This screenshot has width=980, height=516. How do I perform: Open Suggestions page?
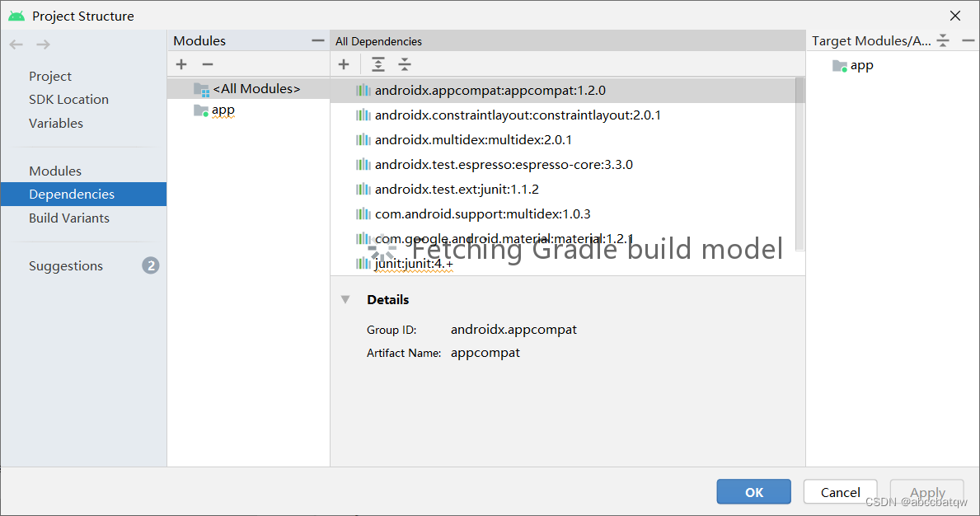point(66,266)
